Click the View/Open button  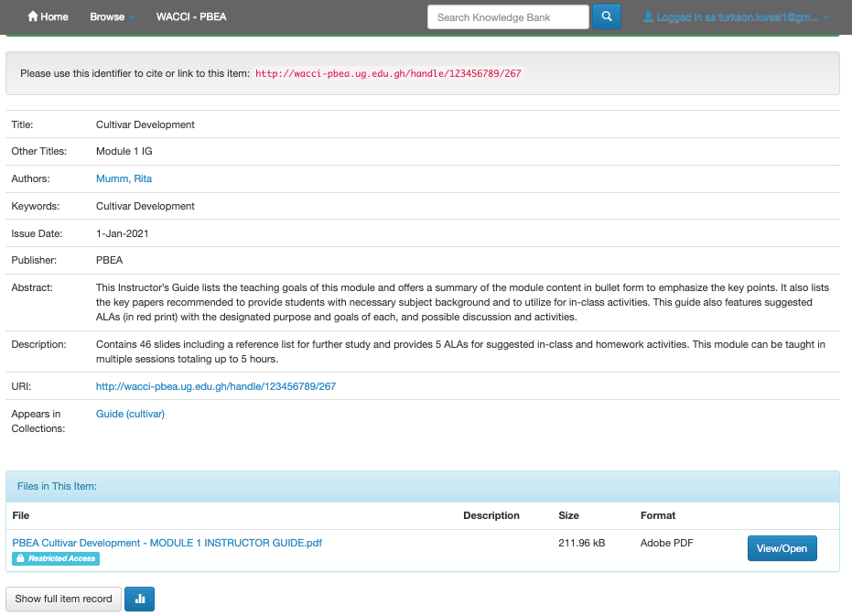point(782,548)
